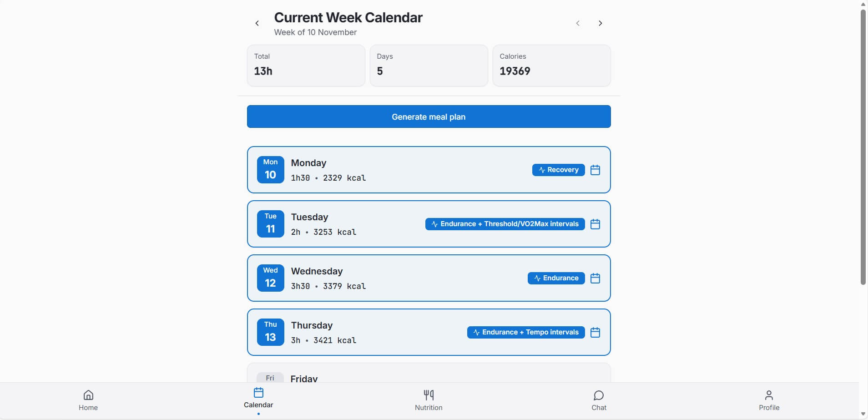Click Wednesday's calendar icon

[x=595, y=278]
